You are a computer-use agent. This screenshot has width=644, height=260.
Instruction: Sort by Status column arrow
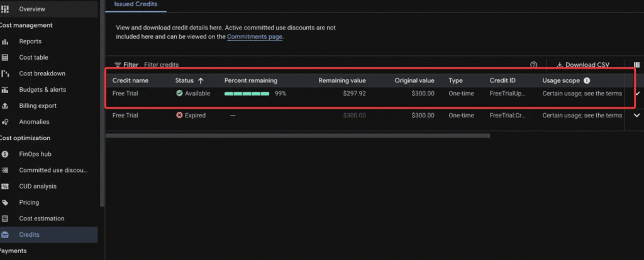pyautogui.click(x=201, y=81)
